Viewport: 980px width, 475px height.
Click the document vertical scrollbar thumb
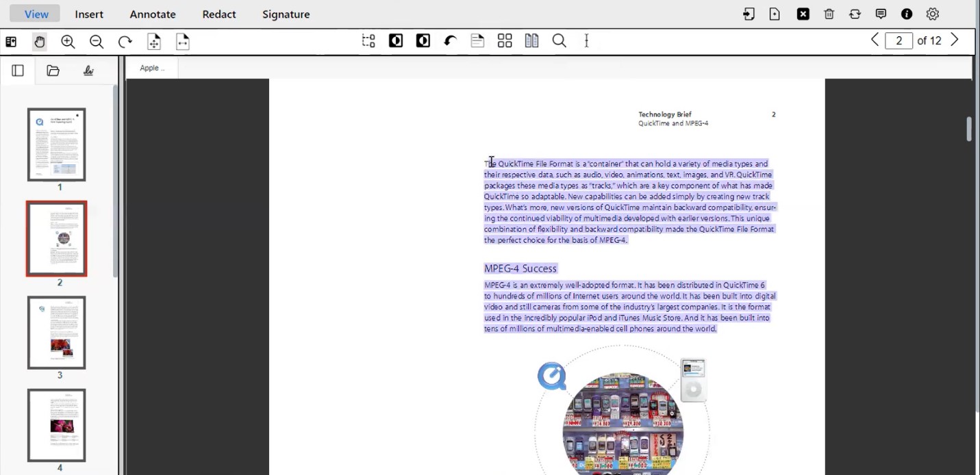(969, 129)
